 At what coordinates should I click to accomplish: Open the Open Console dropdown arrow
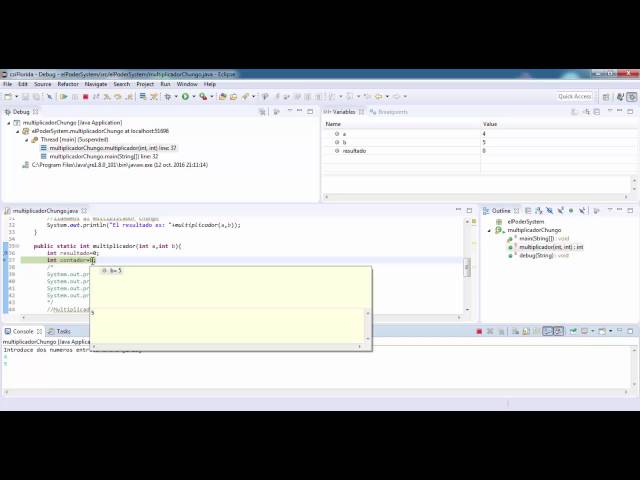click(611, 331)
